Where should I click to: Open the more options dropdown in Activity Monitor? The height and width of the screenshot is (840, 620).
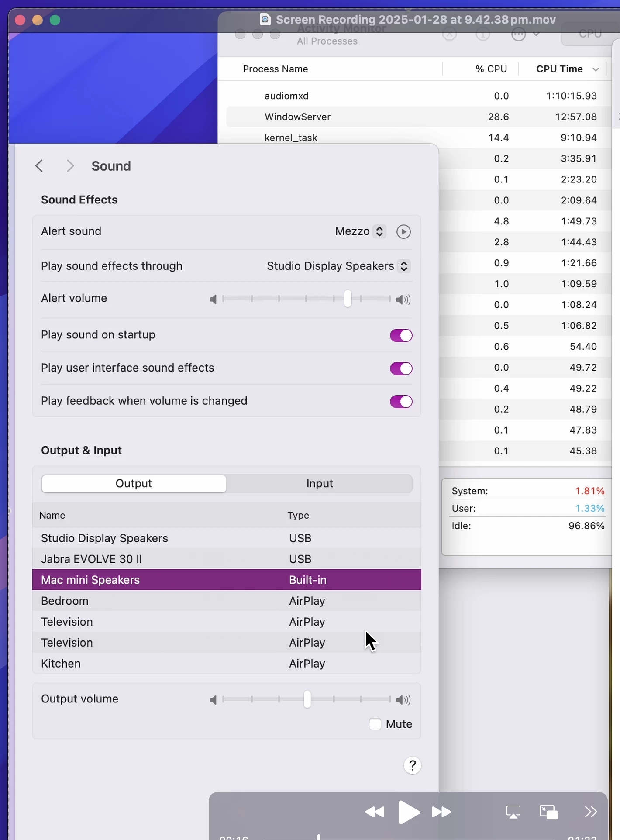(x=525, y=34)
